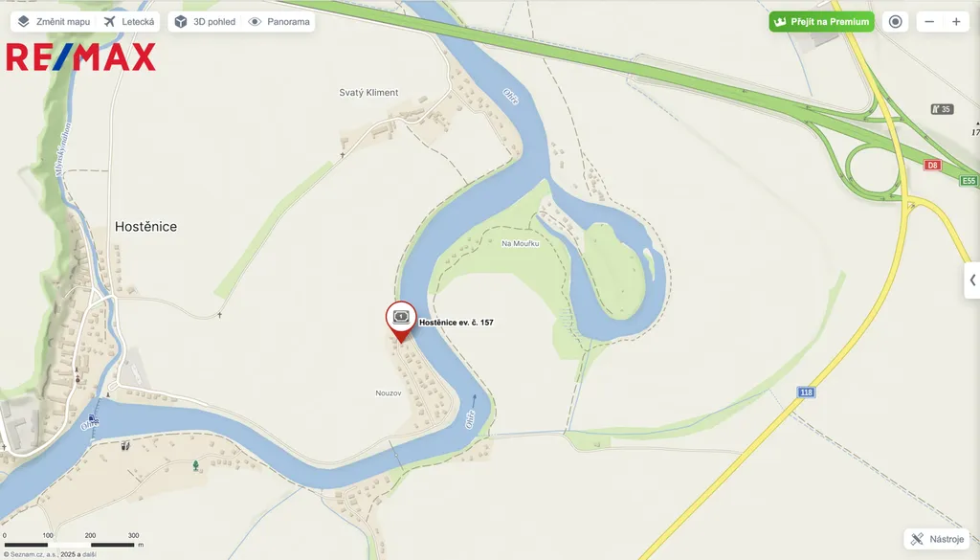
Task: Expand the collapsed side panel arrow
Action: (972, 280)
